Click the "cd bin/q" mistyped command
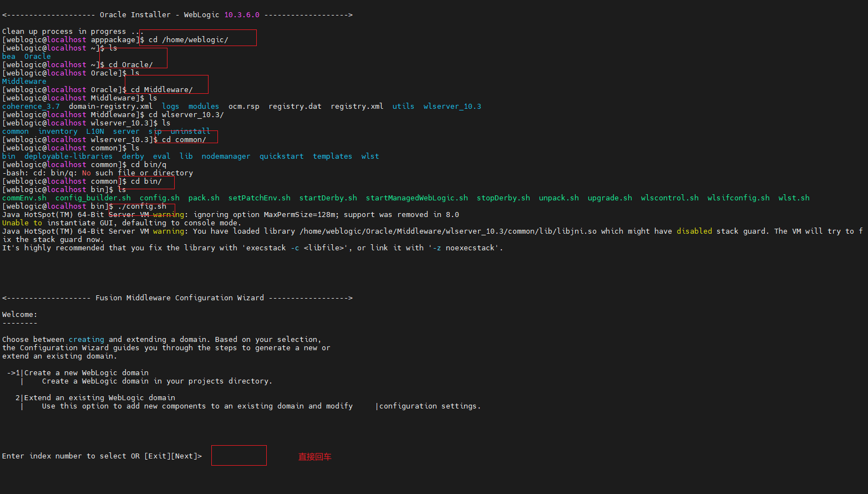Screen dimensions: 868x494 (x=149, y=165)
